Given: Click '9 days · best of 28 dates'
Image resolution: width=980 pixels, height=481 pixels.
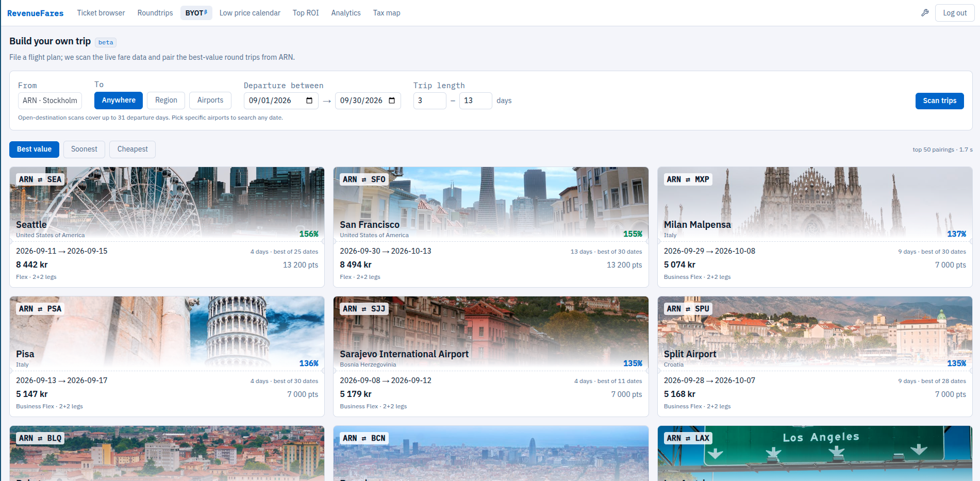Looking at the screenshot, I should coord(932,381).
